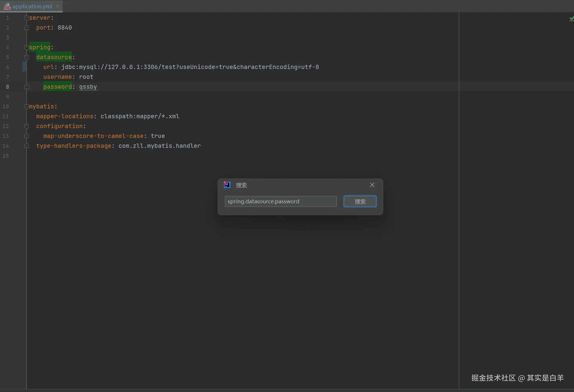Close the application.yml editor tab
The width and height of the screenshot is (574, 392).
pyautogui.click(x=57, y=6)
